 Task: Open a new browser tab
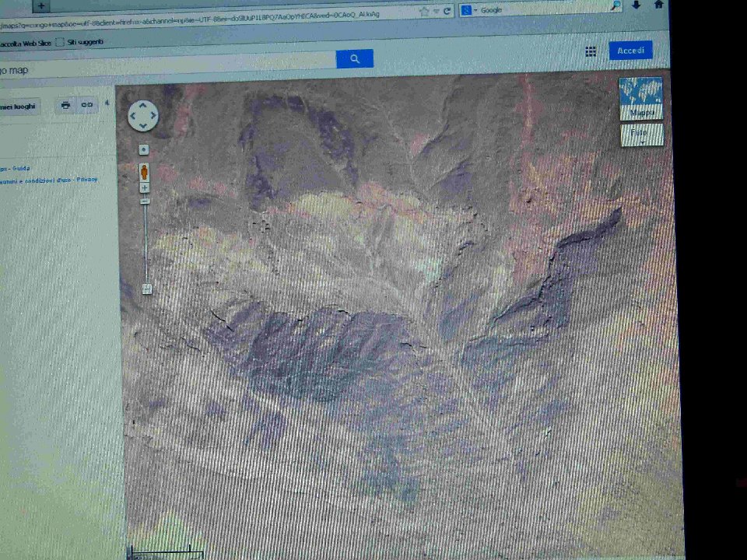pos(41,5)
